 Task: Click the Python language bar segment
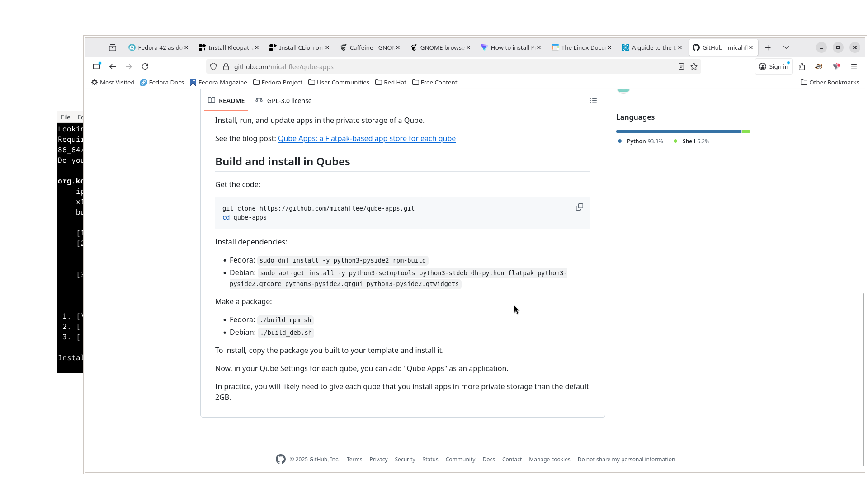tap(678, 131)
